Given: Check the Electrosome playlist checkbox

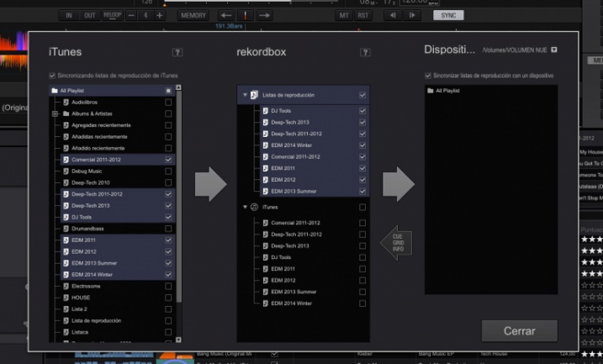Looking at the screenshot, I should point(169,286).
